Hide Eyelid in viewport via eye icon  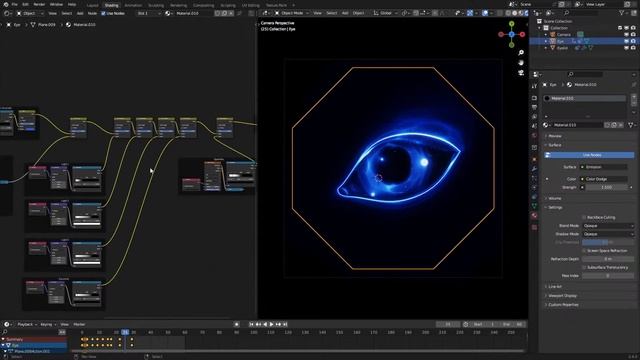(x=627, y=48)
